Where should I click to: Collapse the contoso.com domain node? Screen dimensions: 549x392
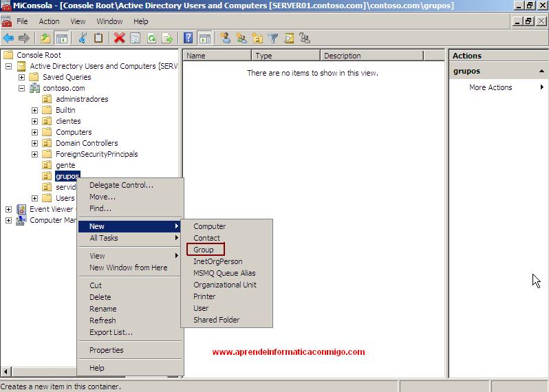[22, 88]
